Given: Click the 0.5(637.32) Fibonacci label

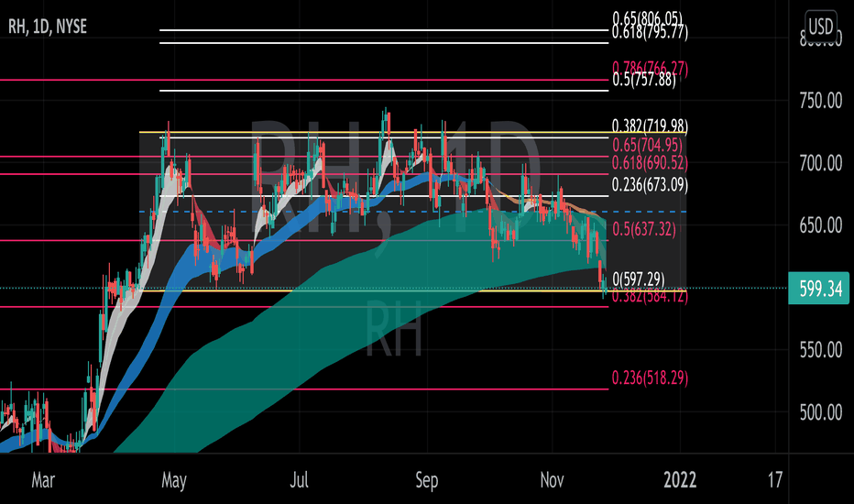Looking at the screenshot, I should point(644,229).
